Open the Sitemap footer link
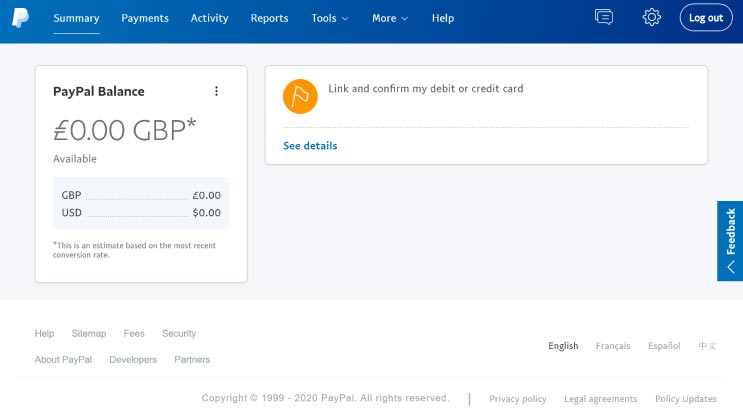The height and width of the screenshot is (416, 743). [89, 334]
